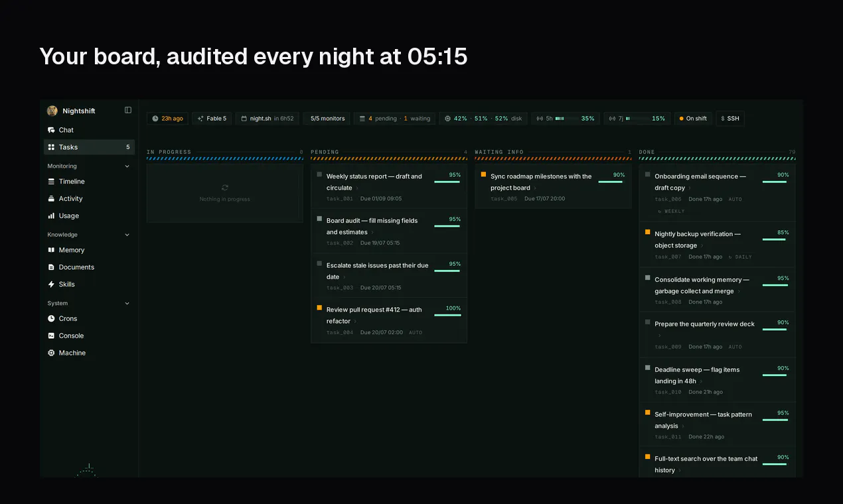Click the Console terminal icon

click(52, 336)
